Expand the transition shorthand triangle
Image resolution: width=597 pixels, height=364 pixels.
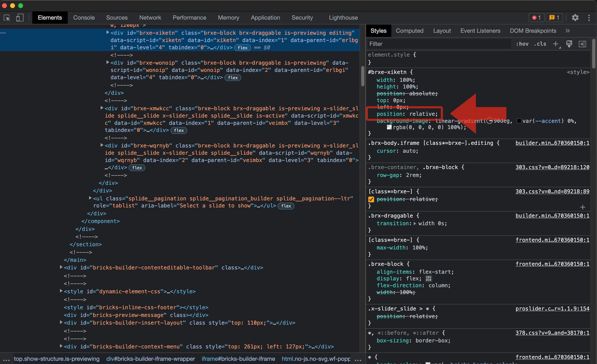pyautogui.click(x=415, y=223)
